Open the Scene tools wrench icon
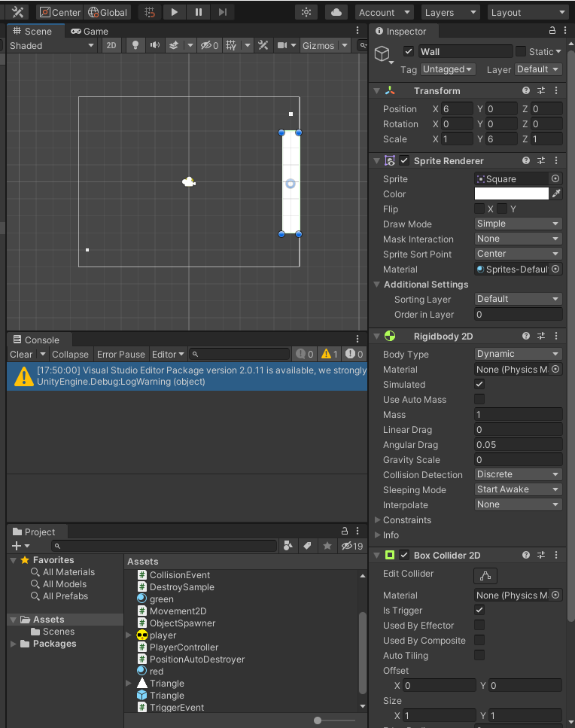Image resolution: width=575 pixels, height=728 pixels. tap(263, 45)
